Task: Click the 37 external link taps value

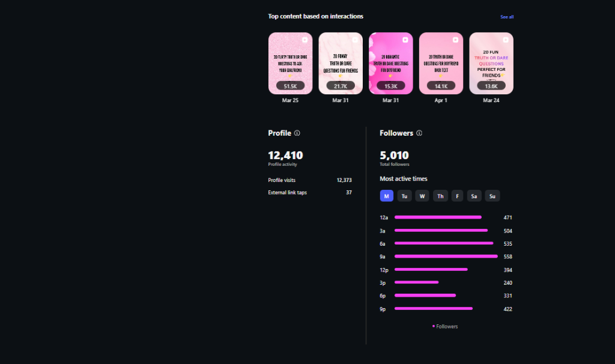Action: coord(349,193)
